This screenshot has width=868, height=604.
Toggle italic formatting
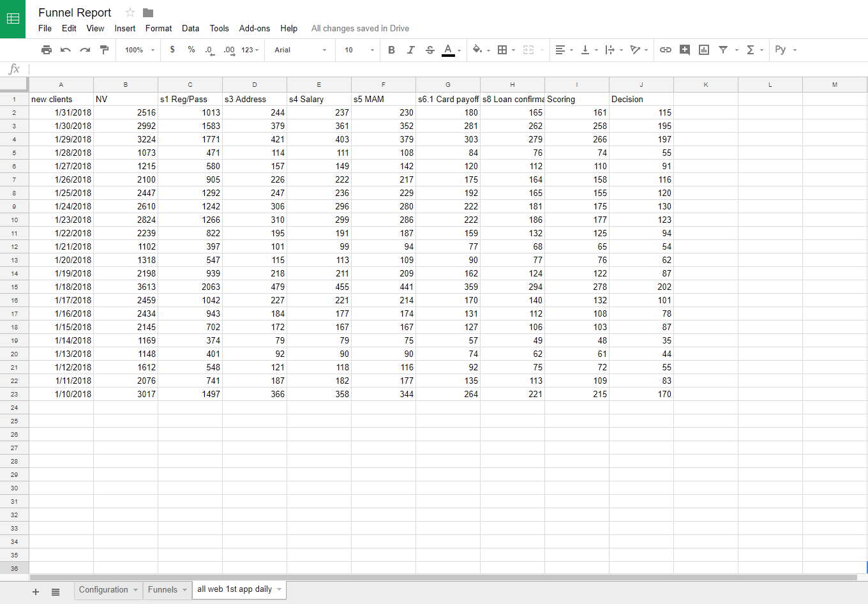click(x=410, y=50)
